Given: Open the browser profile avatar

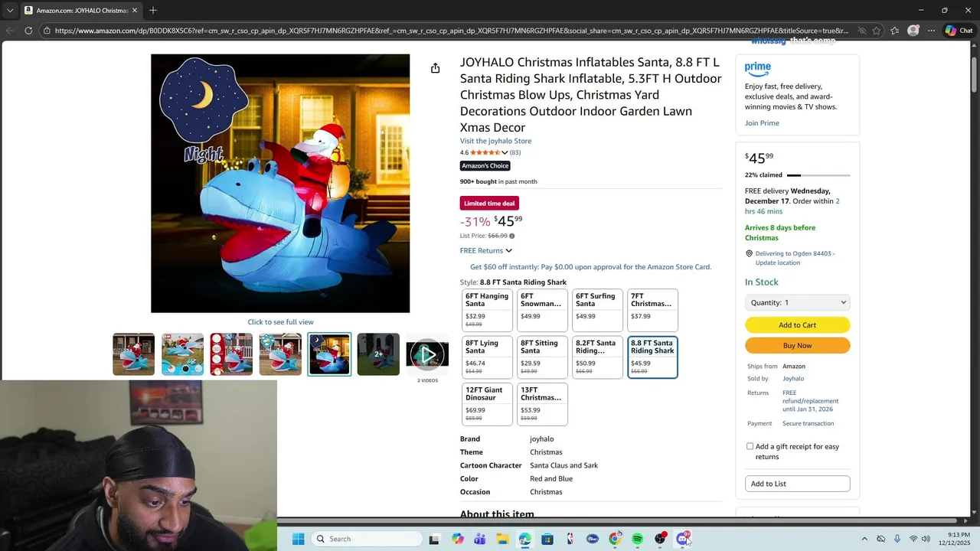Looking at the screenshot, I should click(x=913, y=31).
